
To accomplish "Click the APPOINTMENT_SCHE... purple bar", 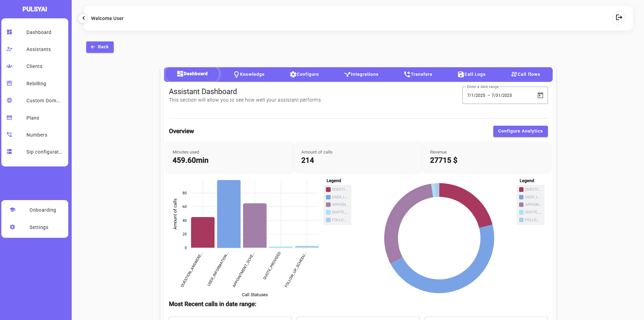I will pyautogui.click(x=255, y=226).
